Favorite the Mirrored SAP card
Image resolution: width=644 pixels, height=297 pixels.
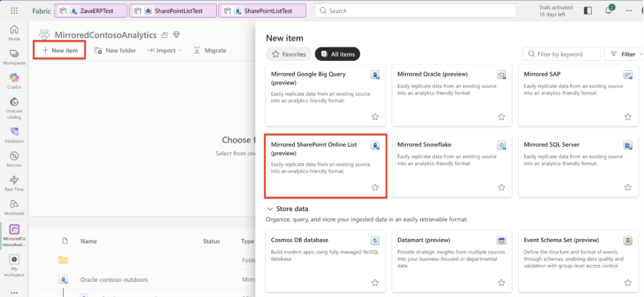[628, 117]
